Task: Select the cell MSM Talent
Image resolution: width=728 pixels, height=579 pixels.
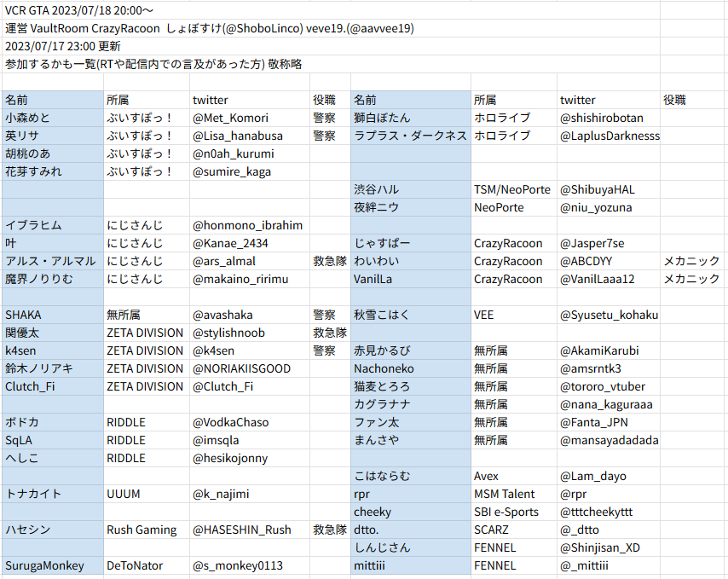Action: (514, 494)
